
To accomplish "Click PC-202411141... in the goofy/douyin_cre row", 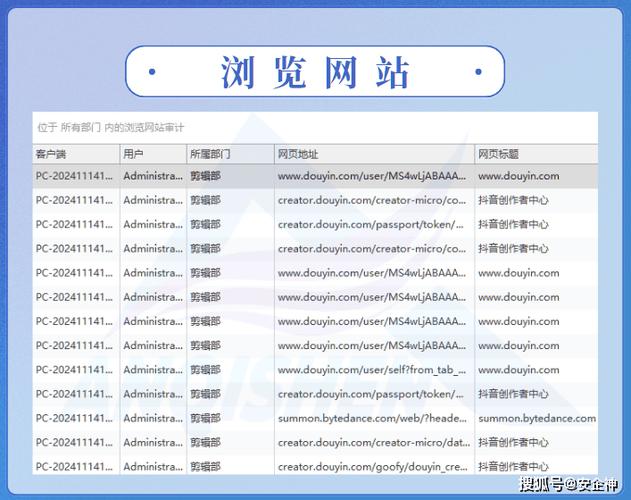I will pos(74,467).
